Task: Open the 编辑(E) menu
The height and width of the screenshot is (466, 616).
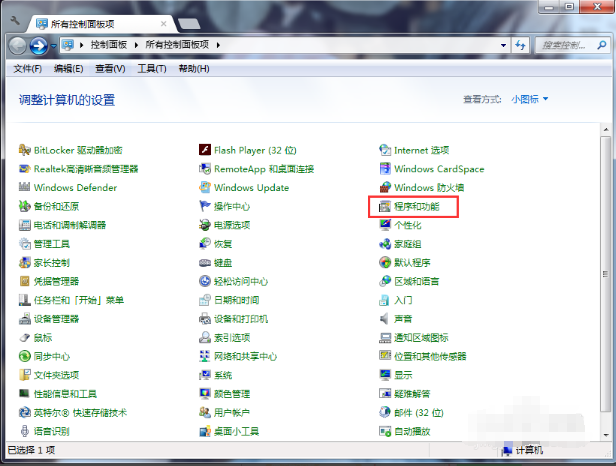Action: 68,69
